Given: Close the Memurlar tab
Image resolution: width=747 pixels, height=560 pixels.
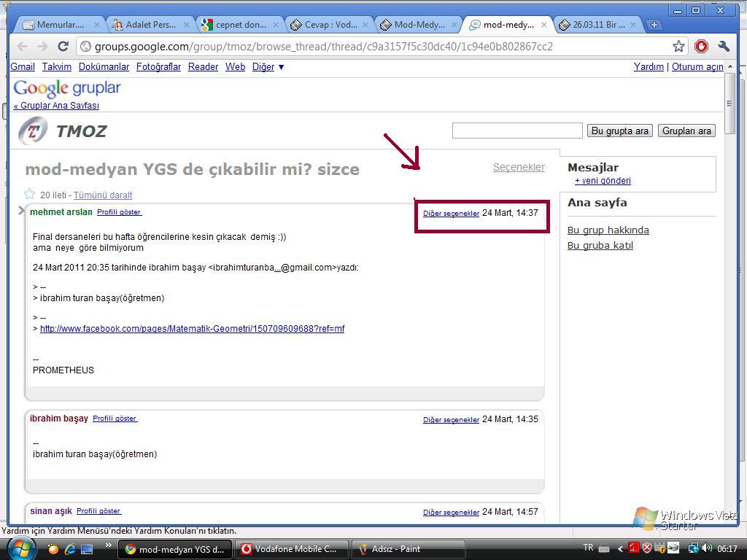Looking at the screenshot, I should [x=97, y=25].
